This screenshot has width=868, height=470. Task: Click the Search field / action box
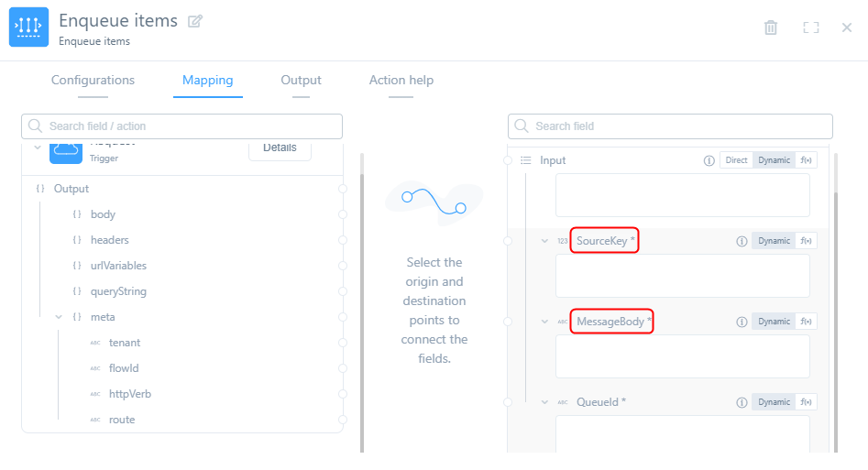pos(181,126)
